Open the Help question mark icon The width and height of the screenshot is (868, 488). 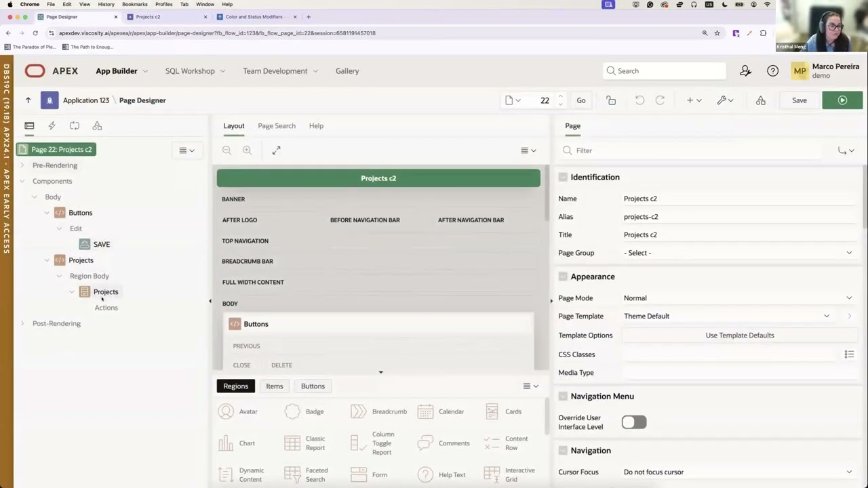(772, 70)
